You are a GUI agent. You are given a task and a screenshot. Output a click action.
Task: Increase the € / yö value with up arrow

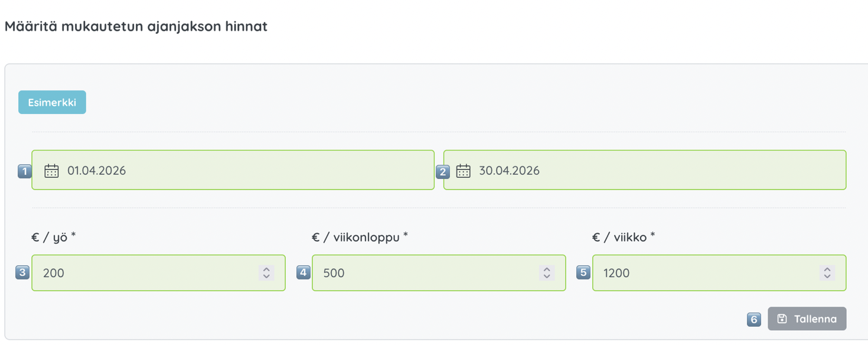[x=266, y=269]
